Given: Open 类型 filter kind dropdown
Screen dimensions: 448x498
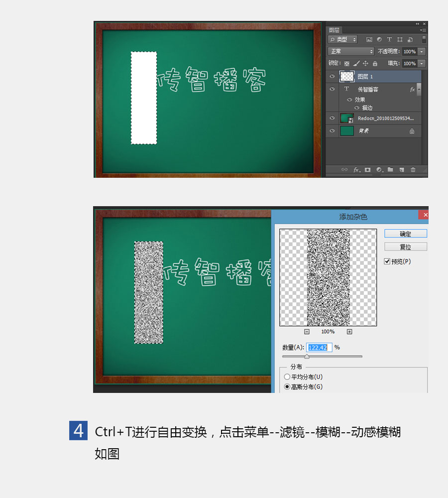Looking at the screenshot, I should (342, 39).
